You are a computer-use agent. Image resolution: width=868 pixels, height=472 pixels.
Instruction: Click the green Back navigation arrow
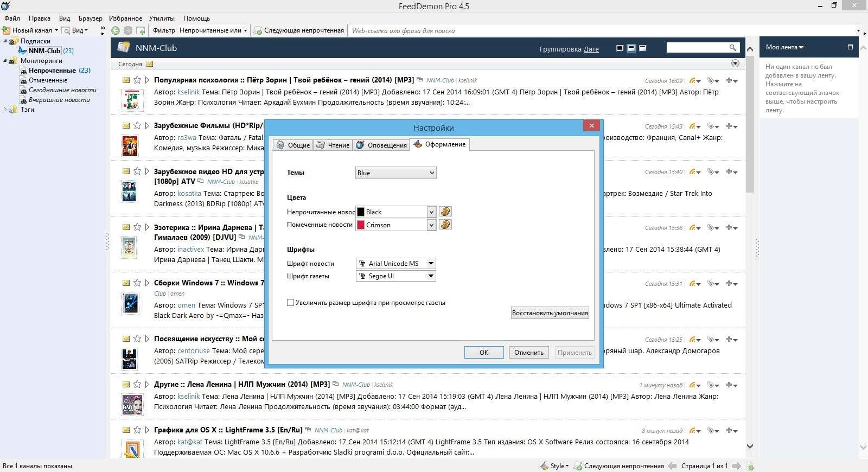point(116,30)
